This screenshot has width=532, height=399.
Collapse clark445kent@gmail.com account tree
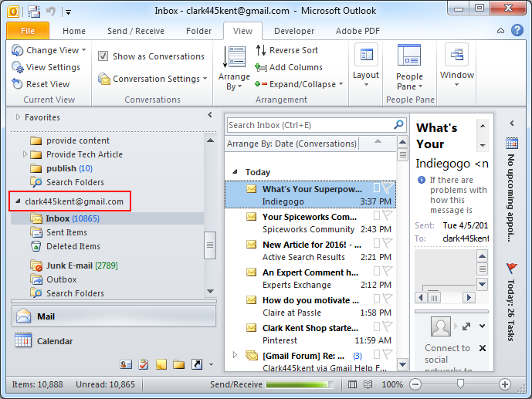18,201
